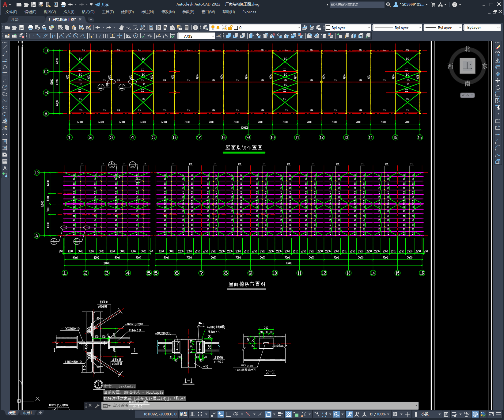
Task: Toggle lineweight display in status bar
Action: pos(280,414)
